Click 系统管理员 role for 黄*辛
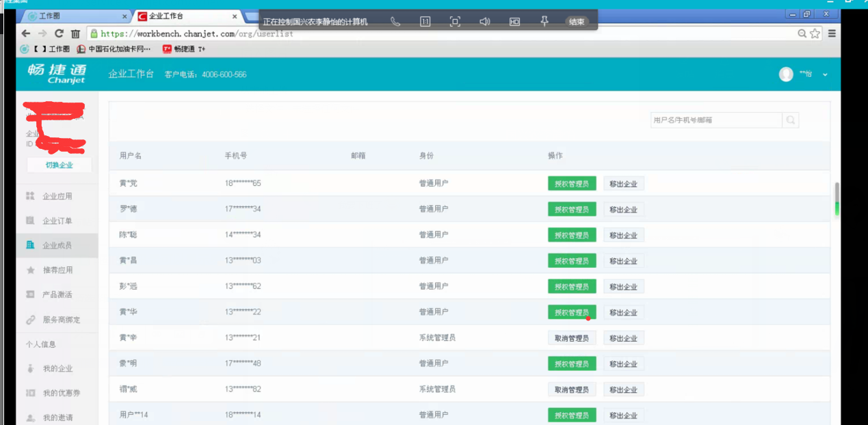This screenshot has width=868, height=425. [437, 338]
